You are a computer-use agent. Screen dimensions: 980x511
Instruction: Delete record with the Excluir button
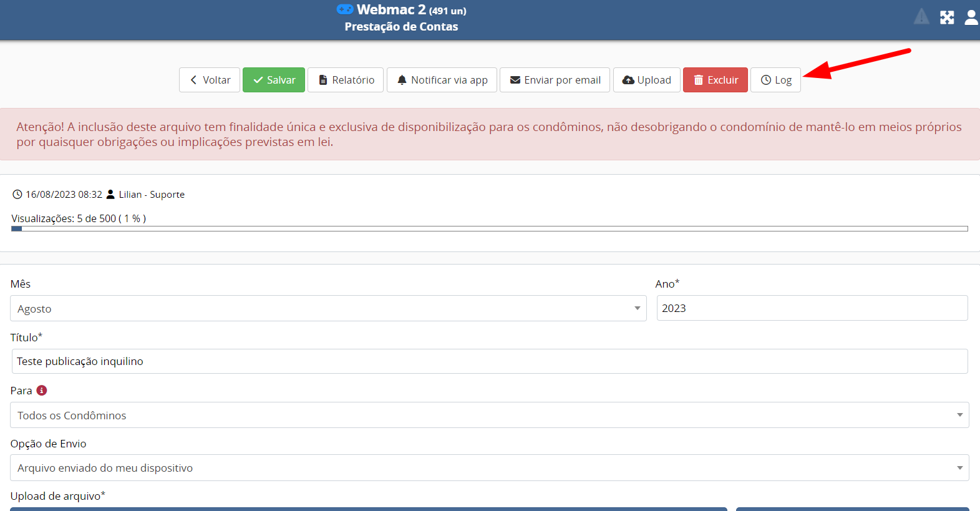pyautogui.click(x=715, y=80)
